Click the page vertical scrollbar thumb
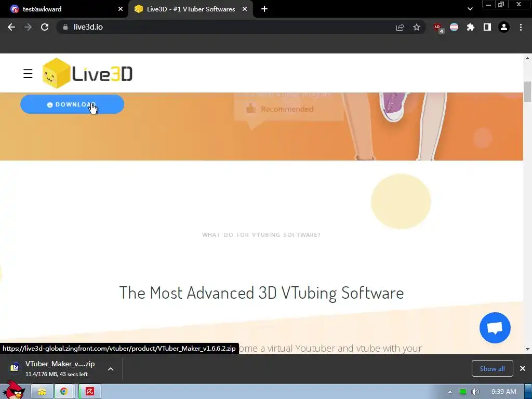532x399 pixels. click(x=527, y=91)
